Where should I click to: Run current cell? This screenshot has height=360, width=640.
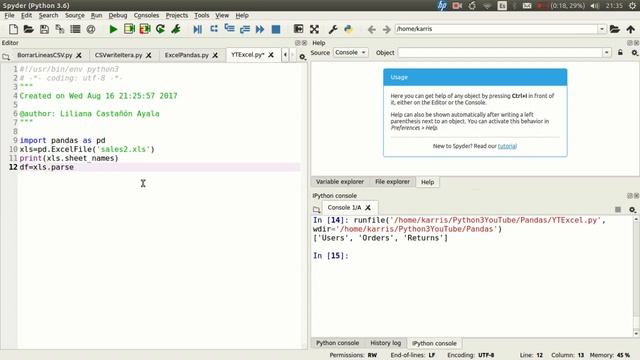(x=129, y=29)
